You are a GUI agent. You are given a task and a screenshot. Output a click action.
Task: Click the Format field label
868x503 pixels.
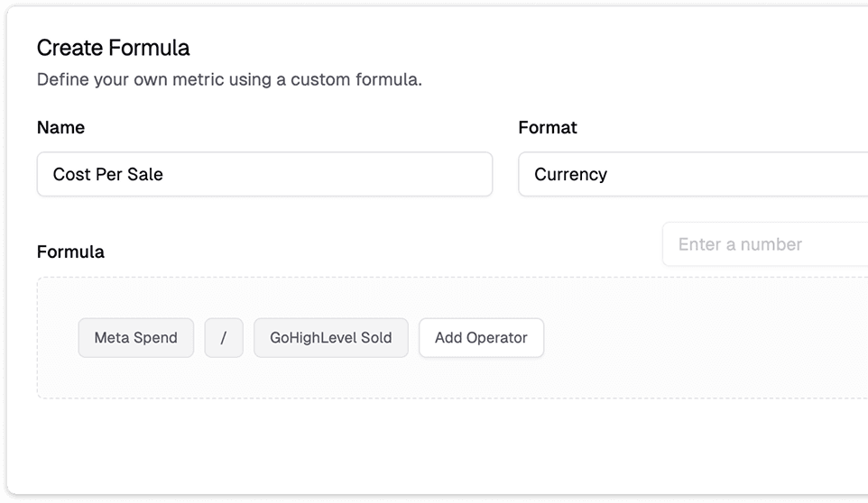(548, 128)
